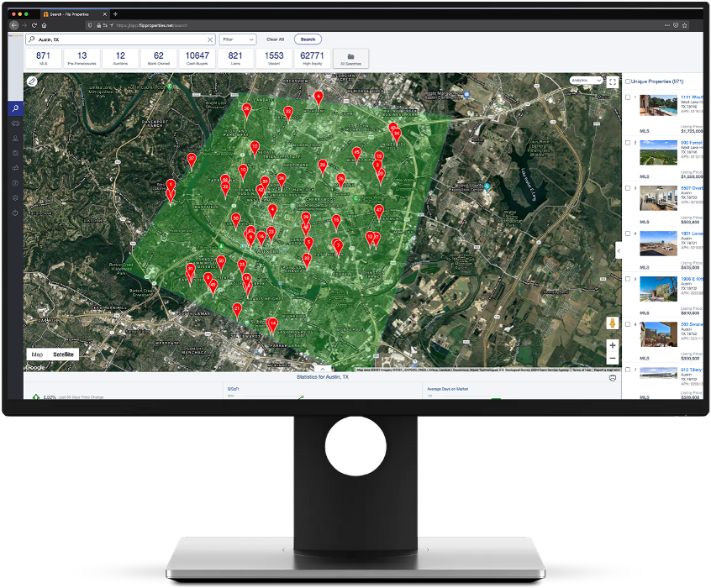711x588 pixels.
Task: Open new browser tab
Action: (115, 14)
